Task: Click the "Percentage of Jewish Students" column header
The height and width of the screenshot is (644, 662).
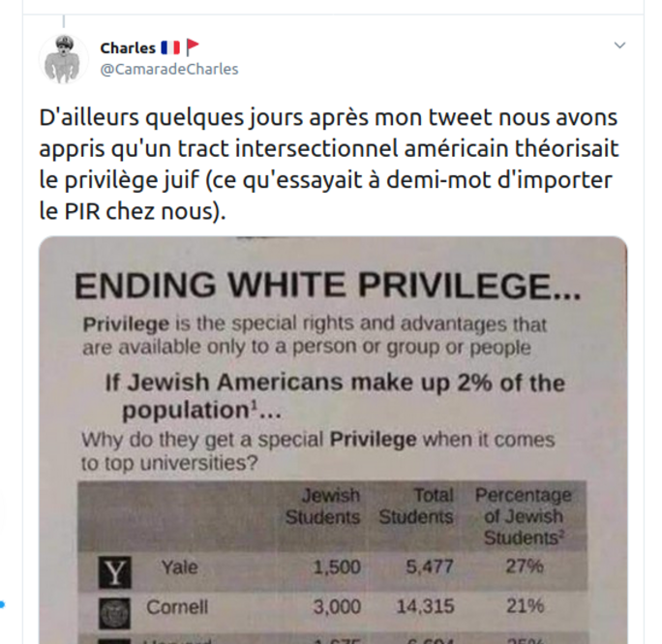Action: click(x=524, y=516)
